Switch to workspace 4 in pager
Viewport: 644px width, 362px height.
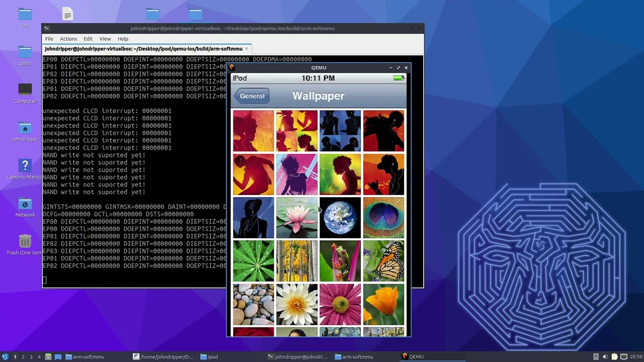click(x=39, y=357)
